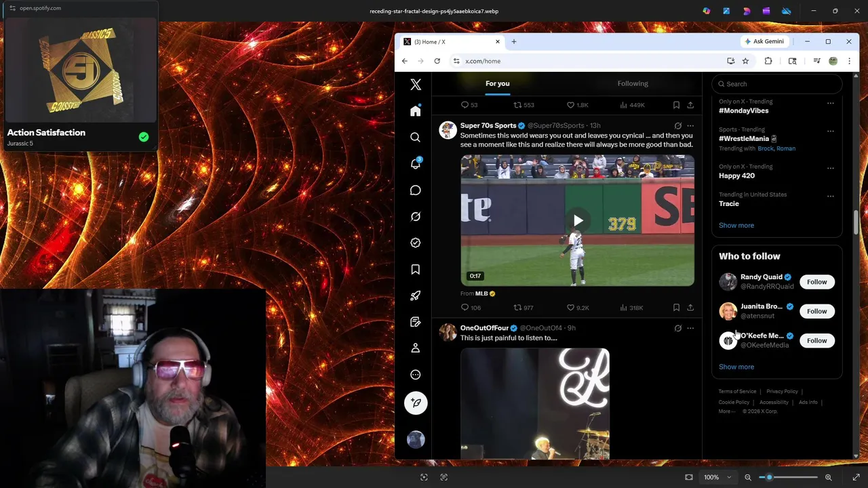The height and width of the screenshot is (488, 868).
Task: Open a new Chrome tab
Action: pyautogui.click(x=514, y=41)
